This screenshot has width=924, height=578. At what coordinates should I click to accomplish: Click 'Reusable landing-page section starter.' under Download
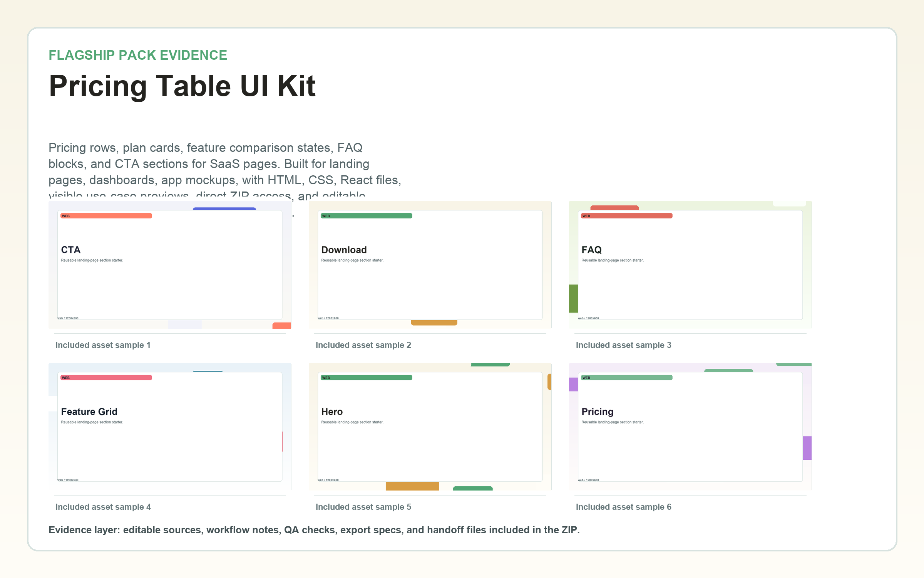click(352, 260)
